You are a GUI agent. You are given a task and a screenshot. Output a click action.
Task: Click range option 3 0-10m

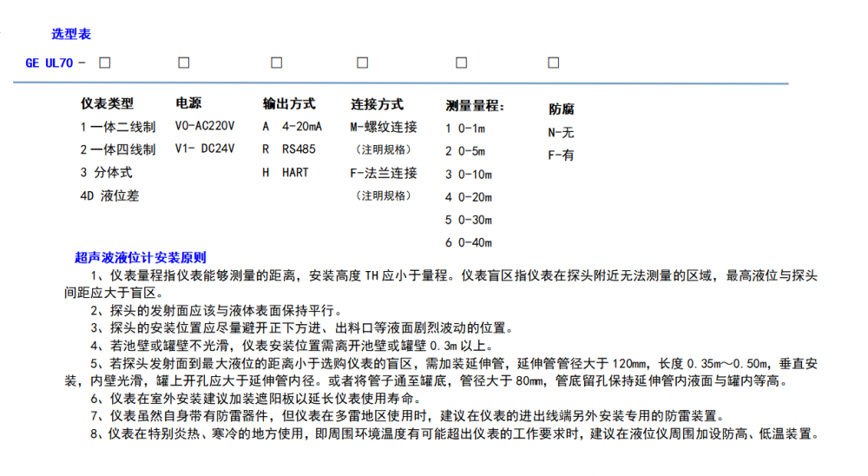tap(469, 175)
